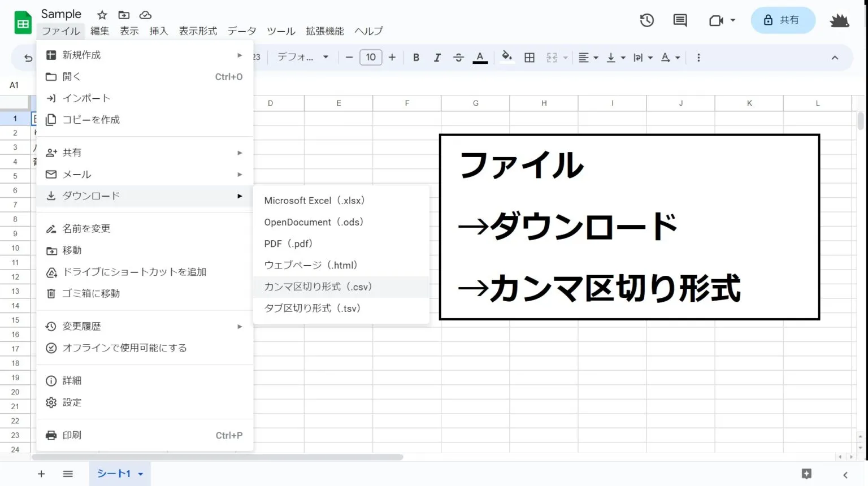
Task: Download as PDF (.pdf)
Action: (341, 244)
